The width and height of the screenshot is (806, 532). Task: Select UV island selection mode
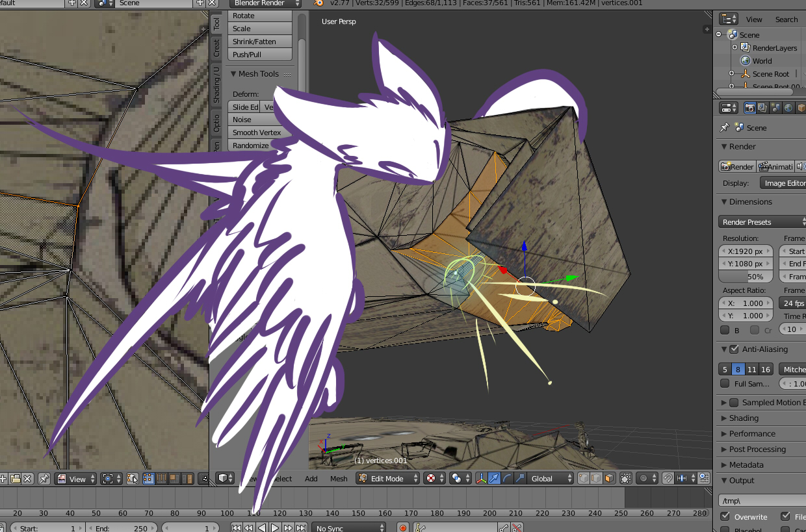187,479
